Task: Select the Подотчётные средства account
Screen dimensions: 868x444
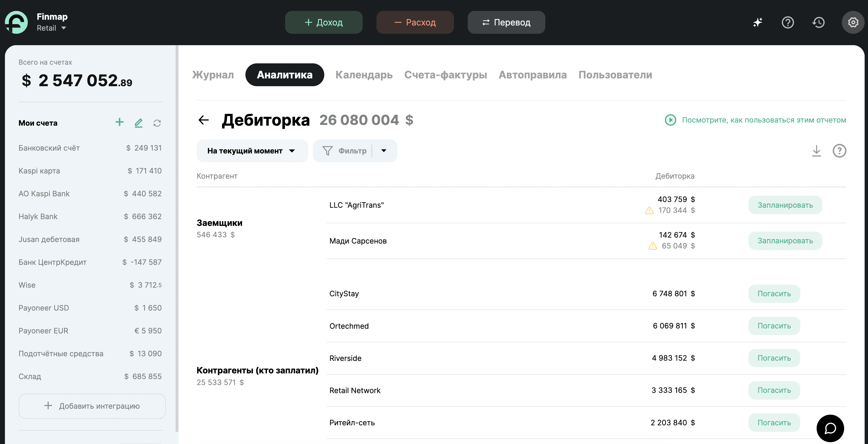Action: pyautogui.click(x=90, y=354)
